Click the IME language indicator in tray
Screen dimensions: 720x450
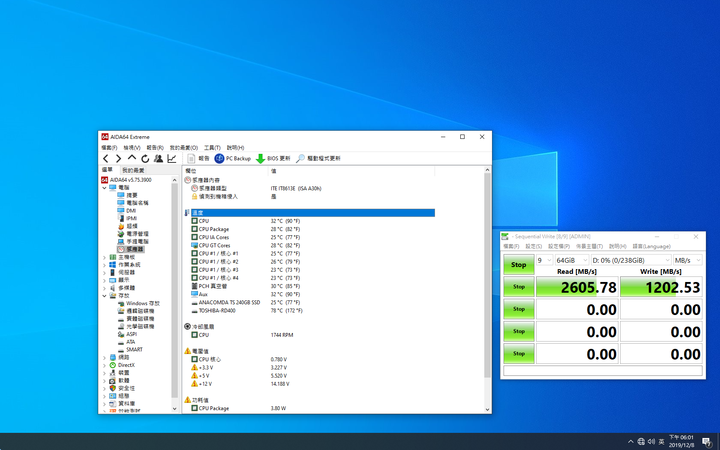tap(661, 442)
